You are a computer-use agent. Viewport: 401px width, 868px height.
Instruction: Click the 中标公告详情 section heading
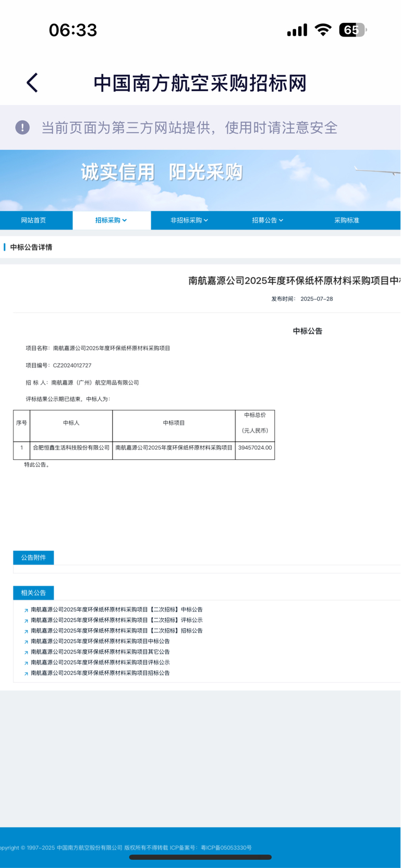(31, 247)
